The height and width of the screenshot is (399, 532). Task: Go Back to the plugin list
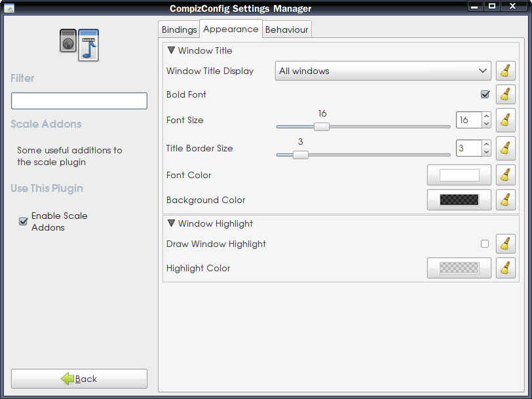[79, 379]
